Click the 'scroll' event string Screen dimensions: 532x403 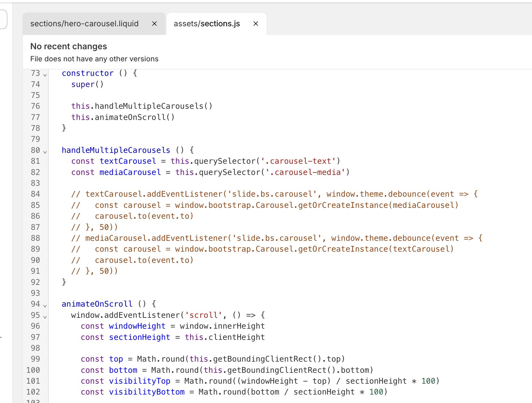point(203,315)
